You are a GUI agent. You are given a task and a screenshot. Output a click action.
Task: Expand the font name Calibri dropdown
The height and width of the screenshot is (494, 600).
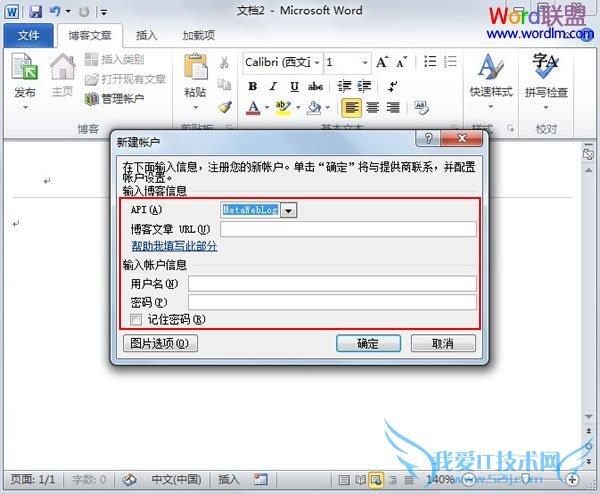317,62
